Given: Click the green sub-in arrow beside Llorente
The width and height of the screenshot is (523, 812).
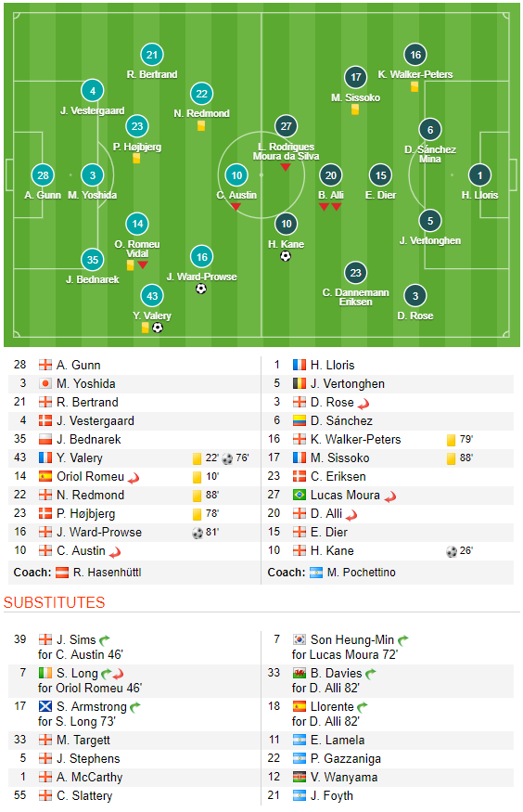Looking at the screenshot, I should click(363, 706).
